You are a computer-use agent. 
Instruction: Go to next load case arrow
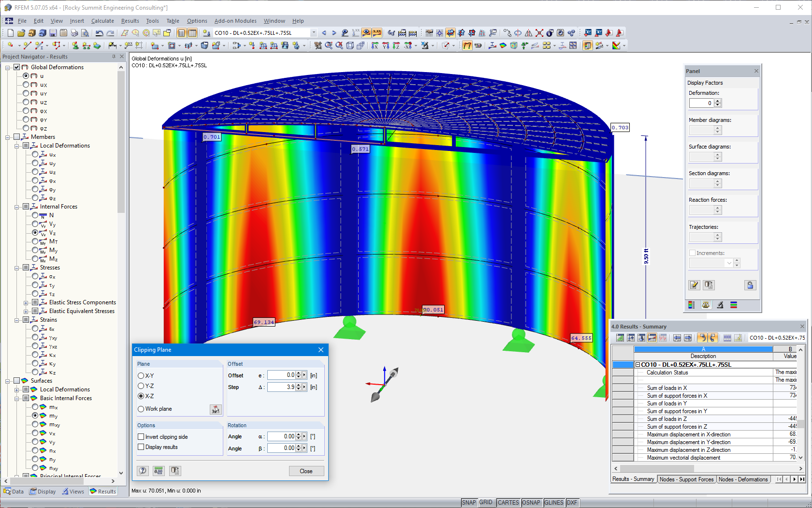(334, 33)
